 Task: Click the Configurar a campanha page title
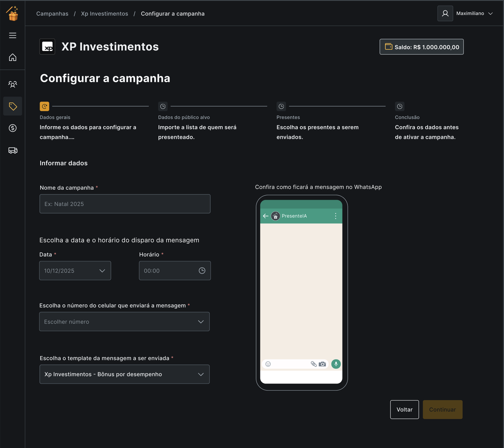click(105, 78)
